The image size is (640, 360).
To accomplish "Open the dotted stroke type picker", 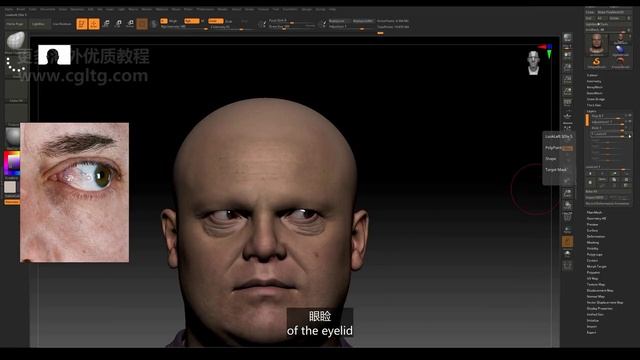I will pos(16,66).
